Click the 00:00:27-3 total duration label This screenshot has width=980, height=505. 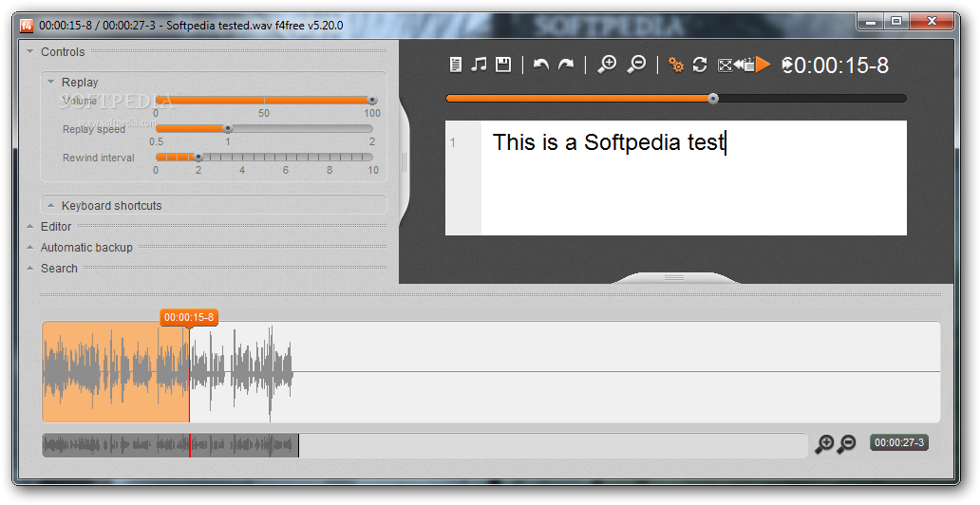coord(898,442)
